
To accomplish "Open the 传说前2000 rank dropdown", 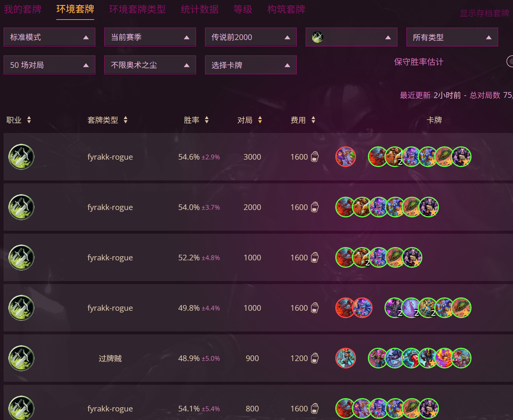I will pos(251,37).
